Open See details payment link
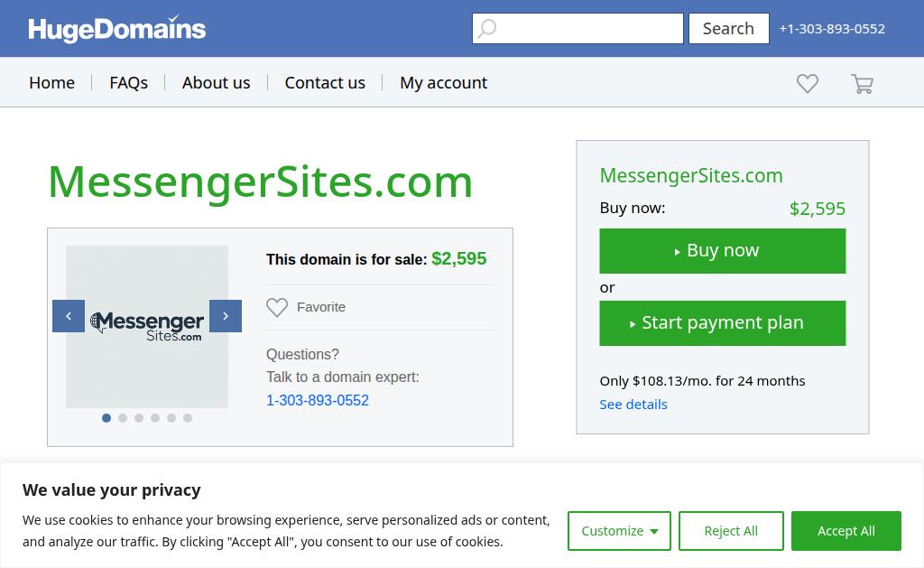 (x=633, y=404)
